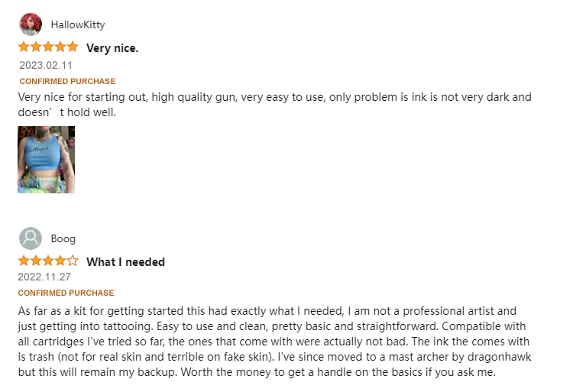The image size is (573, 392).
Task: Click the first star in Boog's rating
Action: 24,261
